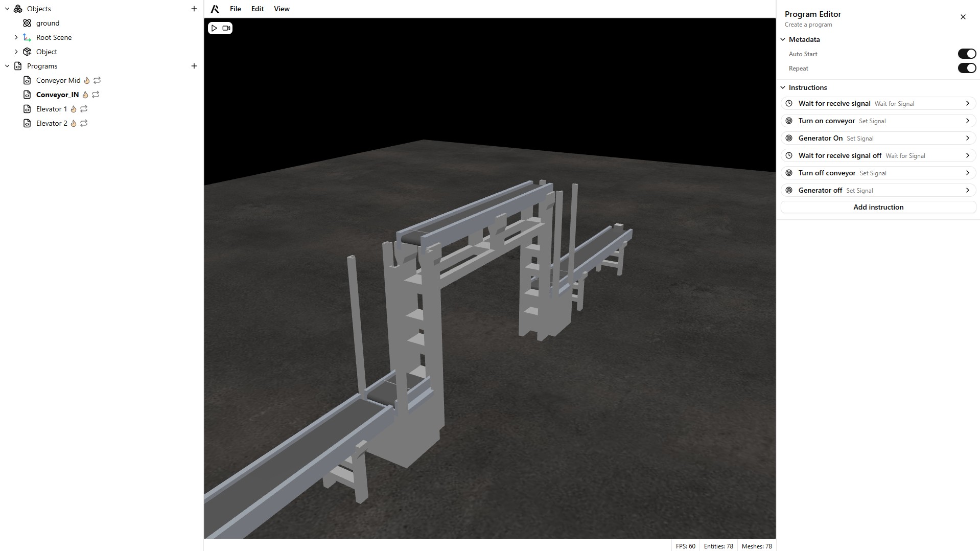Select the ground object in tree
This screenshot has height=551, width=980.
point(48,23)
